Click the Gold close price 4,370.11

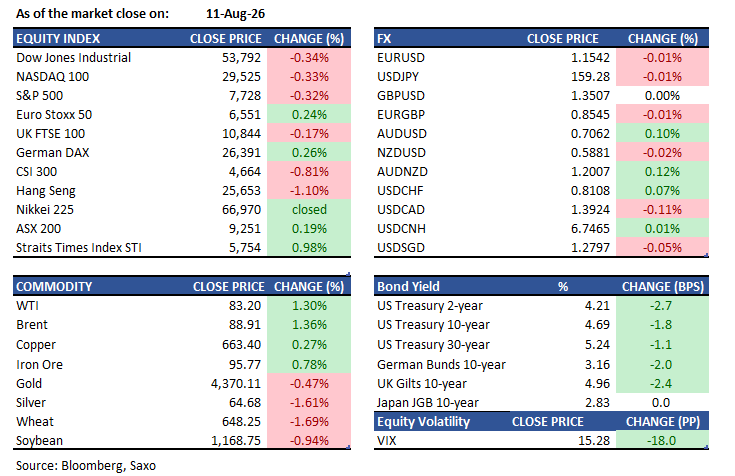coord(236,384)
